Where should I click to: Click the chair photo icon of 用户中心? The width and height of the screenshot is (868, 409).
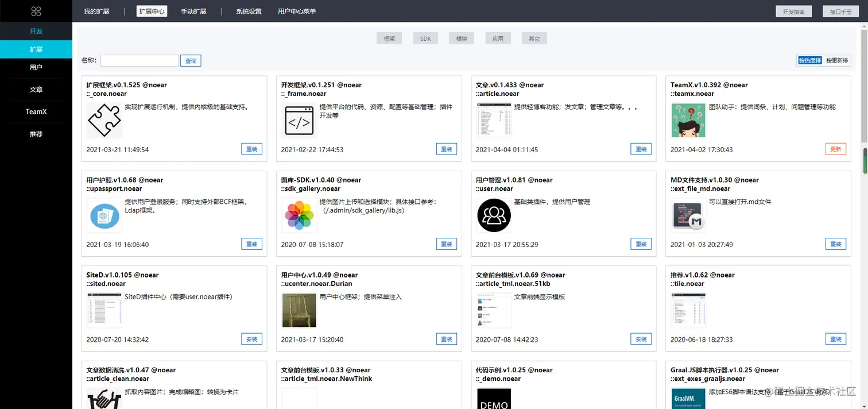pos(299,311)
